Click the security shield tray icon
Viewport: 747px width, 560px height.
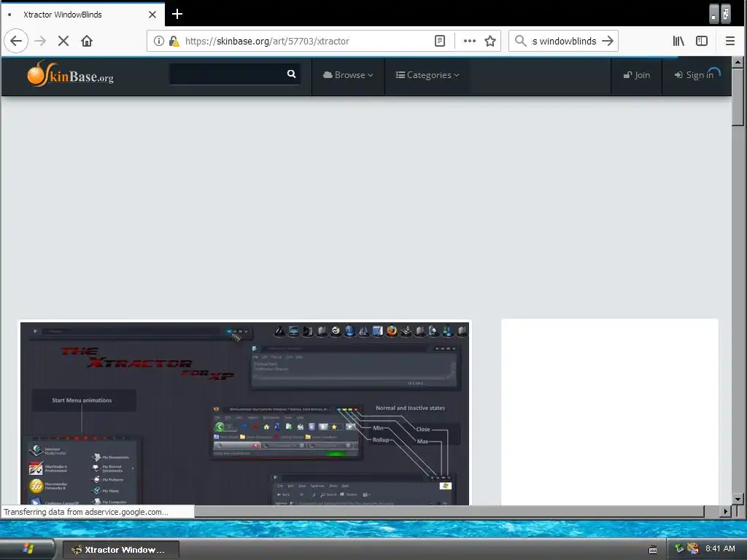(x=693, y=548)
